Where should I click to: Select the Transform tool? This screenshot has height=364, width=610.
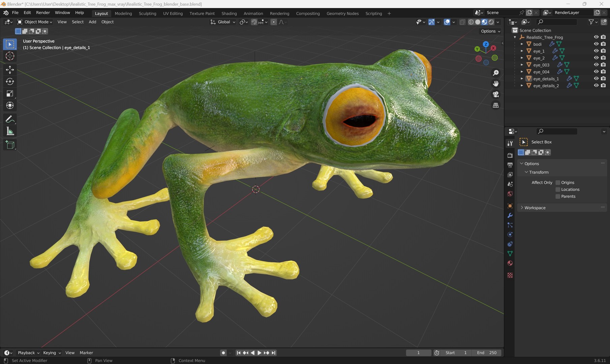(x=10, y=105)
